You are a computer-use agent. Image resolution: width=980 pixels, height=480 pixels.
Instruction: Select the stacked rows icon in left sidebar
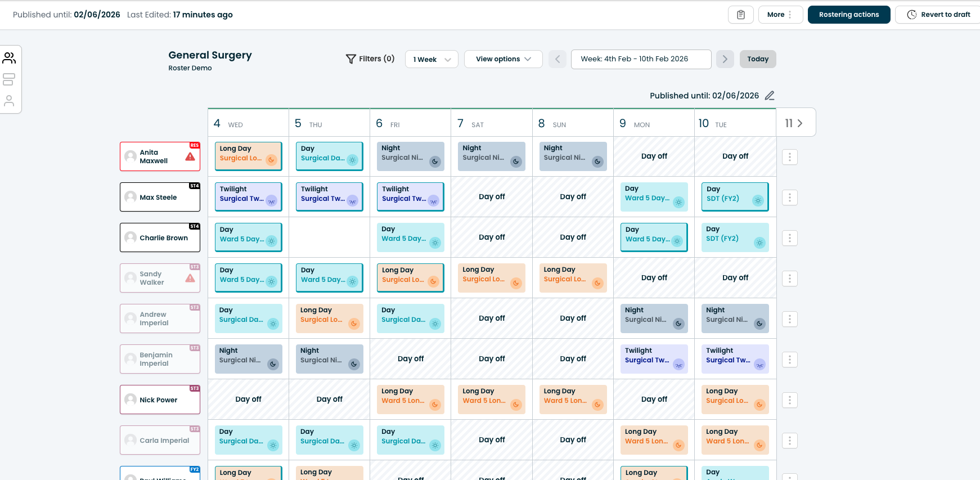(x=9, y=79)
